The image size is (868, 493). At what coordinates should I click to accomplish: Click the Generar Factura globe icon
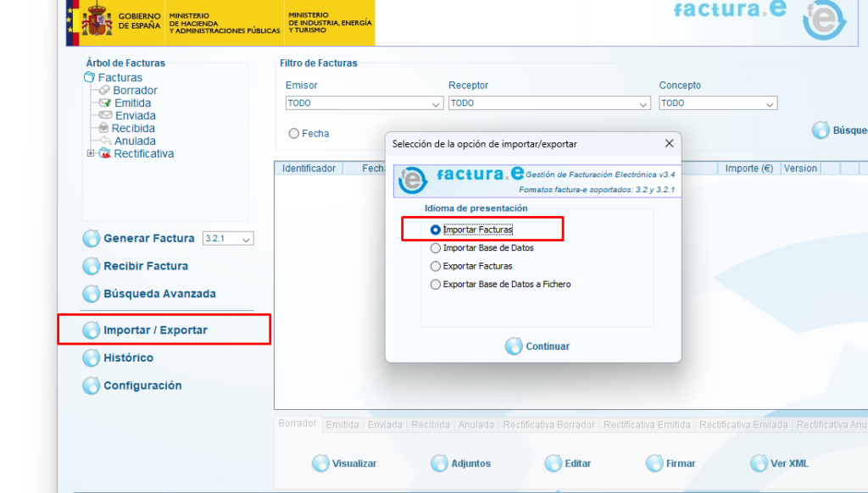click(x=91, y=239)
